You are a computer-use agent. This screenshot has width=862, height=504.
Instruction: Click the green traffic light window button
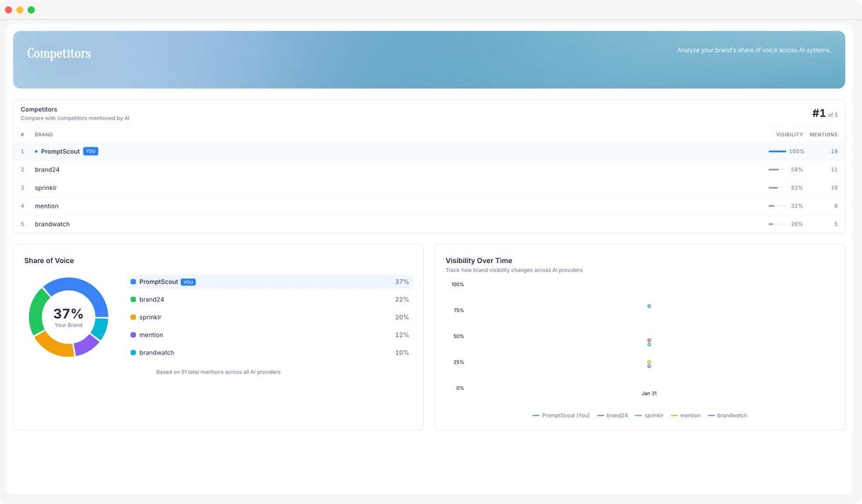pos(30,10)
